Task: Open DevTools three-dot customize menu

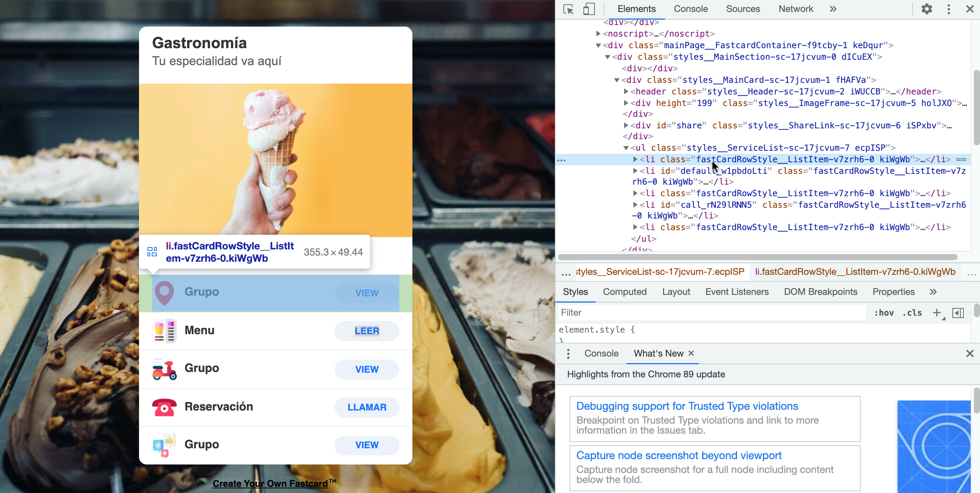Action: point(948,9)
